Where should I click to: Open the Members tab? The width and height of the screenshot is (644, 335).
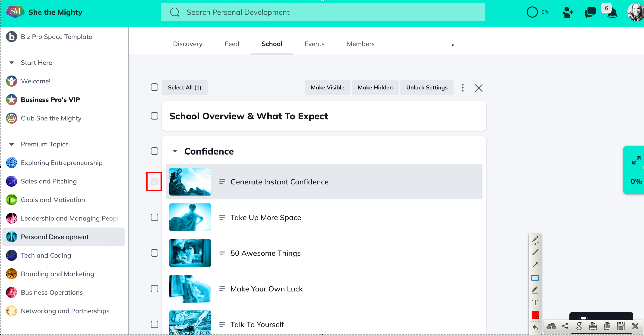pyautogui.click(x=360, y=44)
